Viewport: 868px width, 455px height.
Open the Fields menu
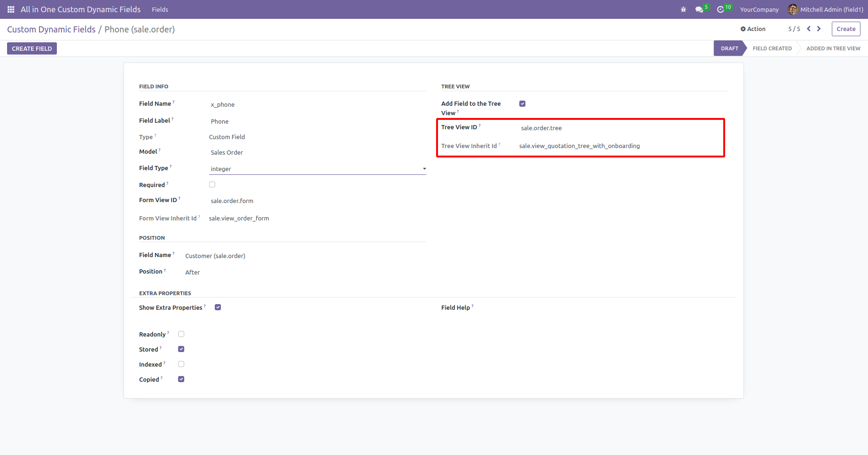[160, 9]
